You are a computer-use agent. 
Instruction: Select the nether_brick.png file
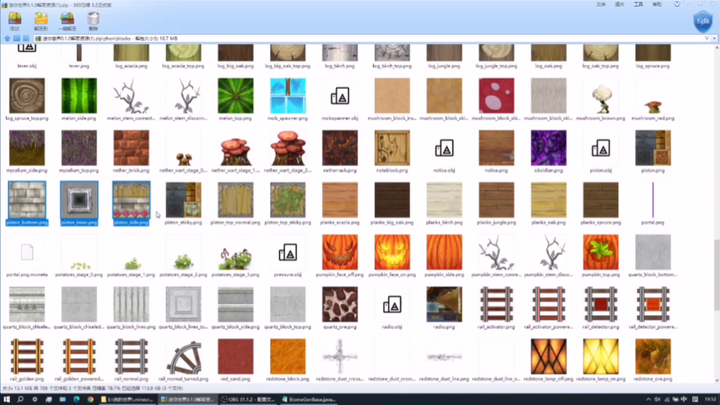pyautogui.click(x=131, y=152)
